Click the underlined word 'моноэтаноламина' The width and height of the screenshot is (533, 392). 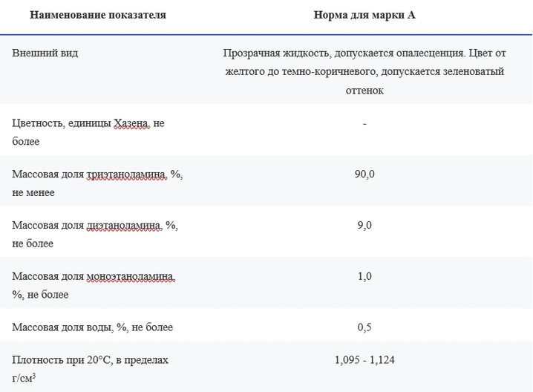(130, 276)
